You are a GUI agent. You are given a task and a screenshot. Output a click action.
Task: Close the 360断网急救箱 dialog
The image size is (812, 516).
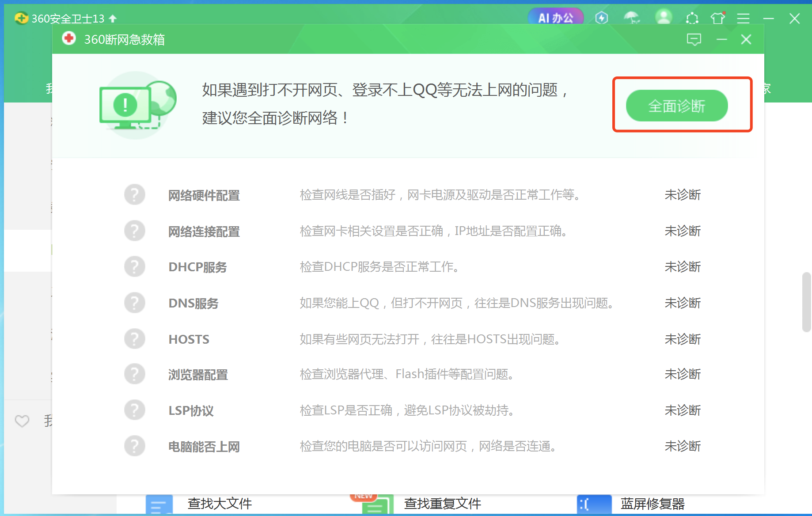tap(746, 39)
